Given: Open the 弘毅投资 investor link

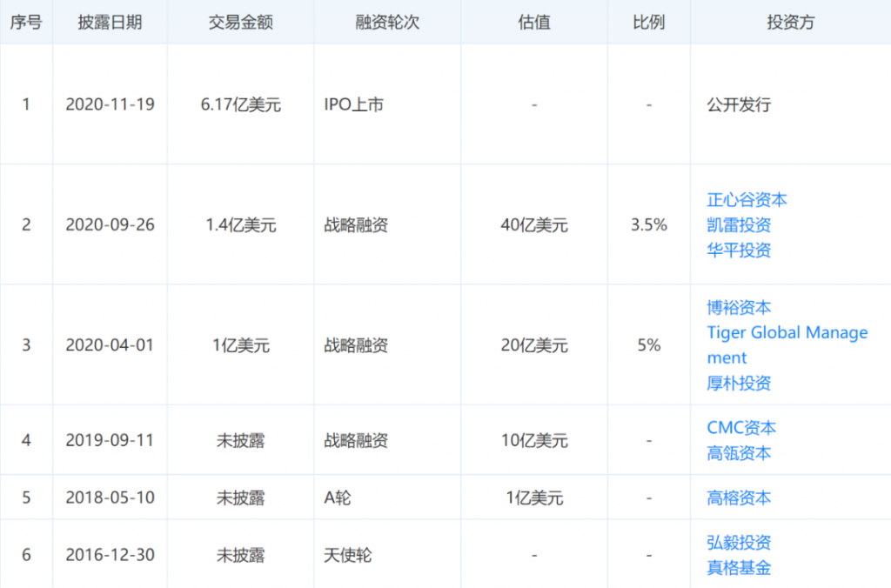Looking at the screenshot, I should pyautogui.click(x=739, y=542).
